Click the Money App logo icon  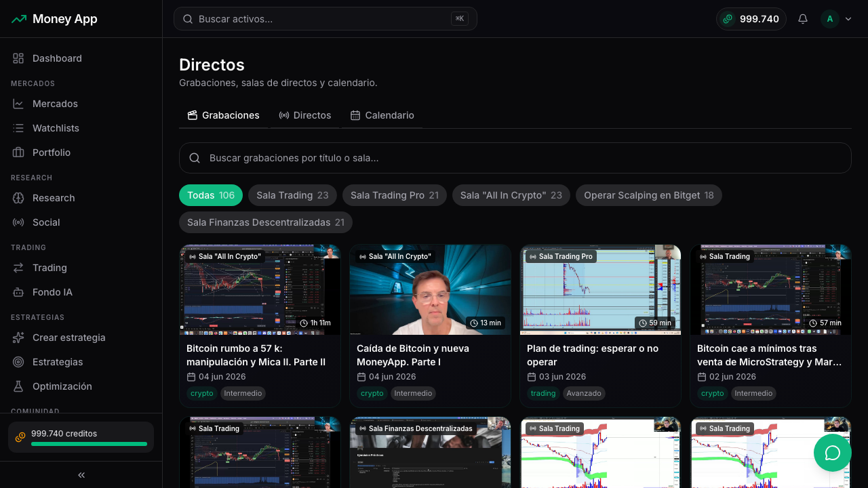coord(19,19)
